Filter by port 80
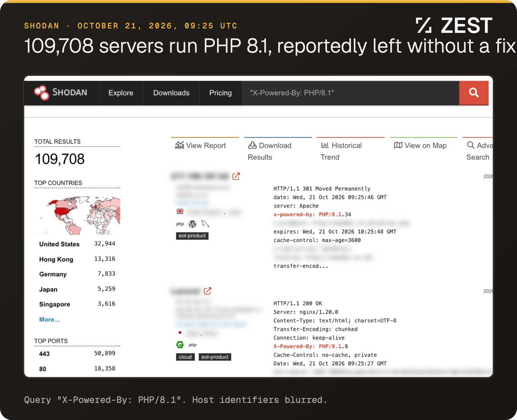The height and width of the screenshot is (420, 517). 43,369
